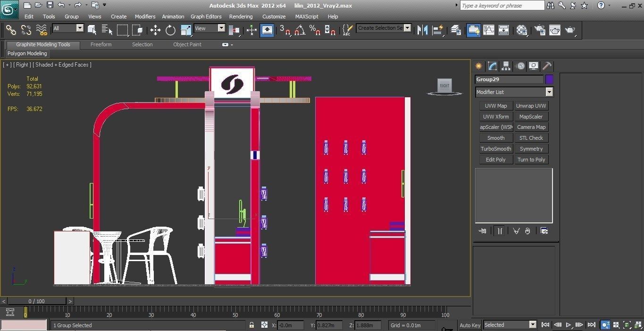
Task: Click the Group29 object name field
Action: (509, 79)
